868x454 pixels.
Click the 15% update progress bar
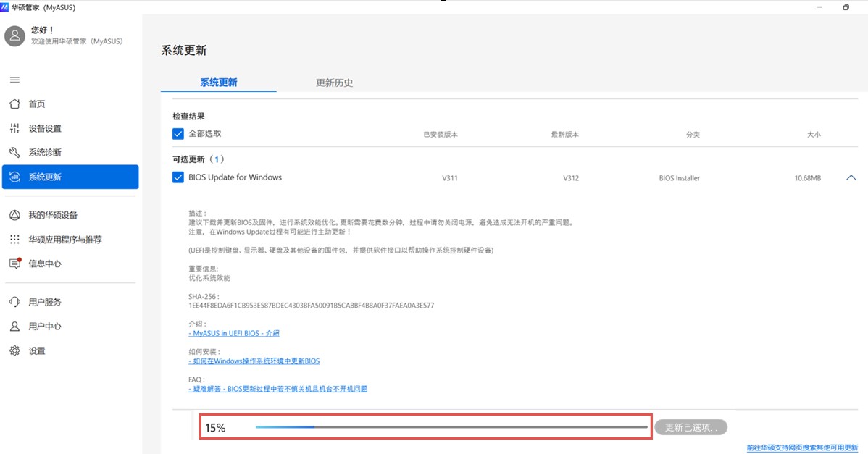(x=451, y=427)
